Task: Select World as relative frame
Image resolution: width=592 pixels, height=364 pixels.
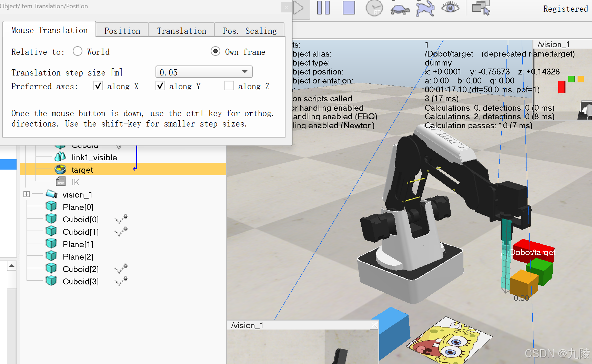Action: click(x=78, y=51)
